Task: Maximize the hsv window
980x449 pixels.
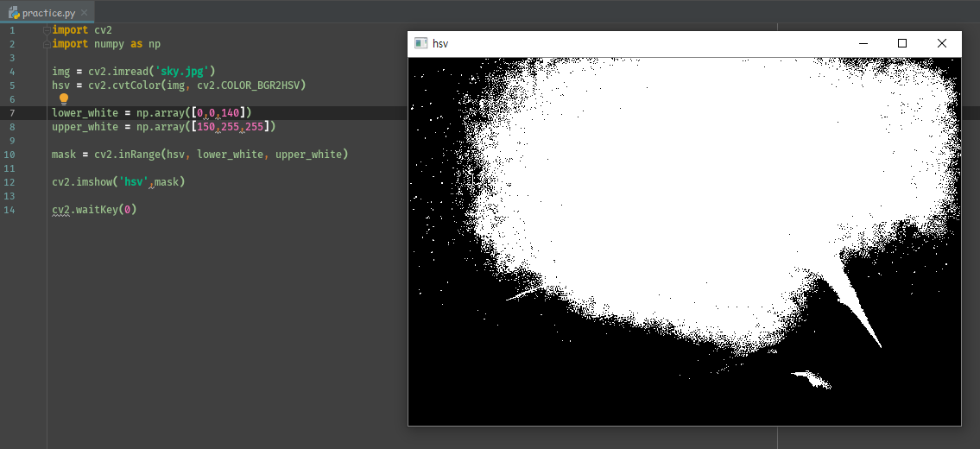Action: pos(902,43)
